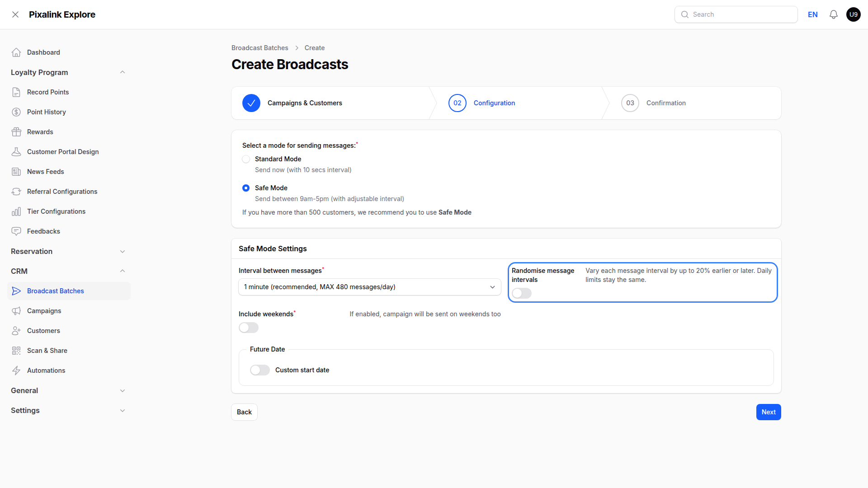Click the Referral Configurations arrows icon

(x=16, y=192)
